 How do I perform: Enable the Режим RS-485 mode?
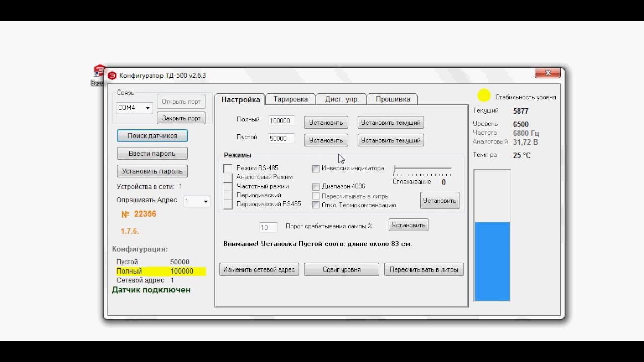coord(228,168)
